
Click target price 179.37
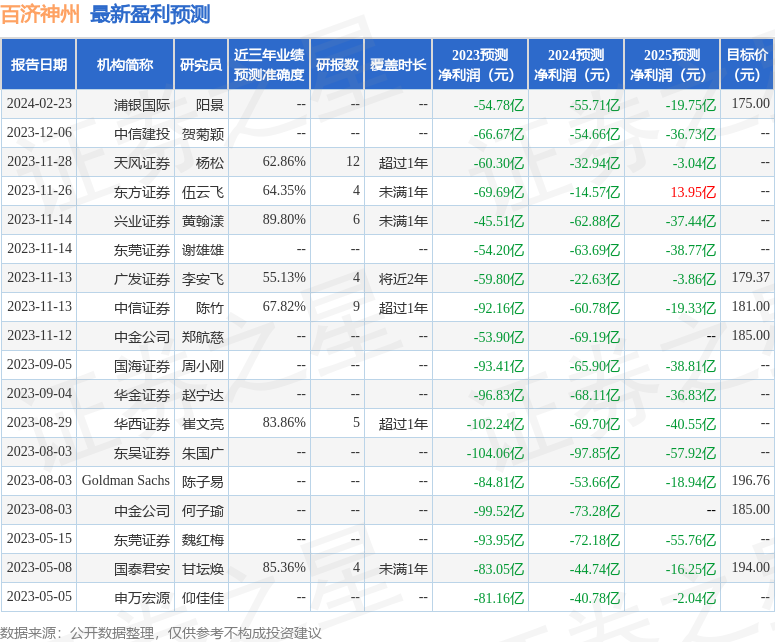[x=750, y=277]
